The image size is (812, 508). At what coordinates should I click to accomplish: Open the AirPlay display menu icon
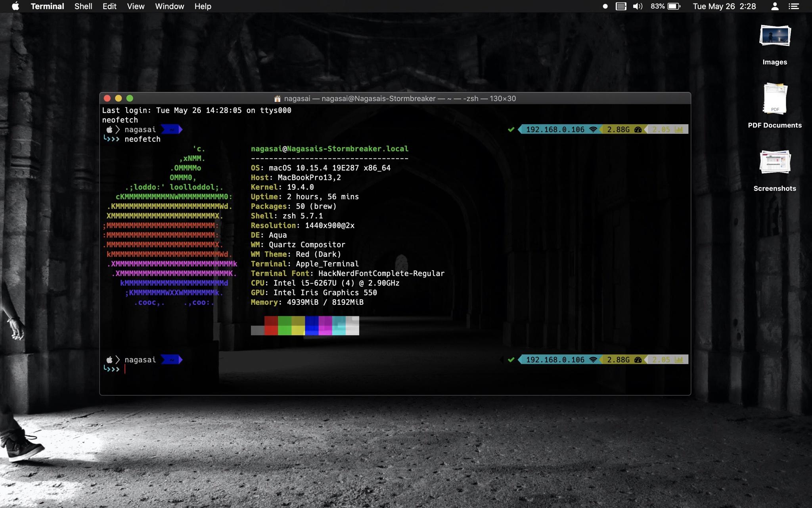pyautogui.click(x=621, y=6)
